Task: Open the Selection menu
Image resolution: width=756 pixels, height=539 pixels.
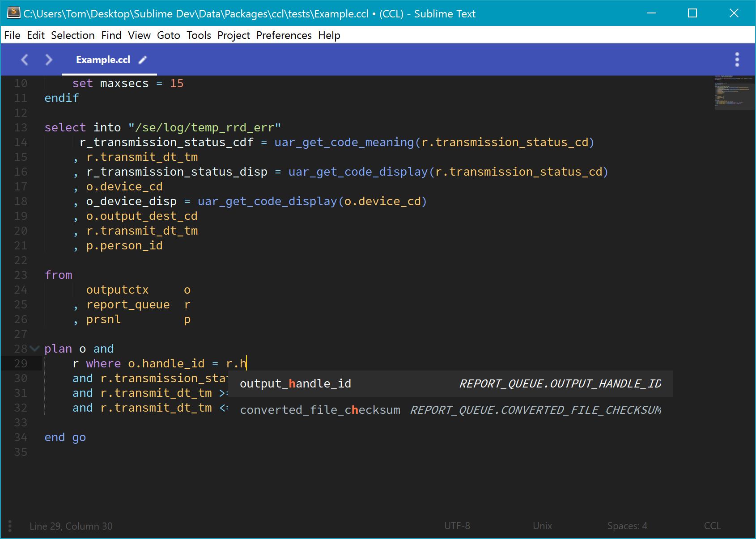Action: tap(73, 35)
